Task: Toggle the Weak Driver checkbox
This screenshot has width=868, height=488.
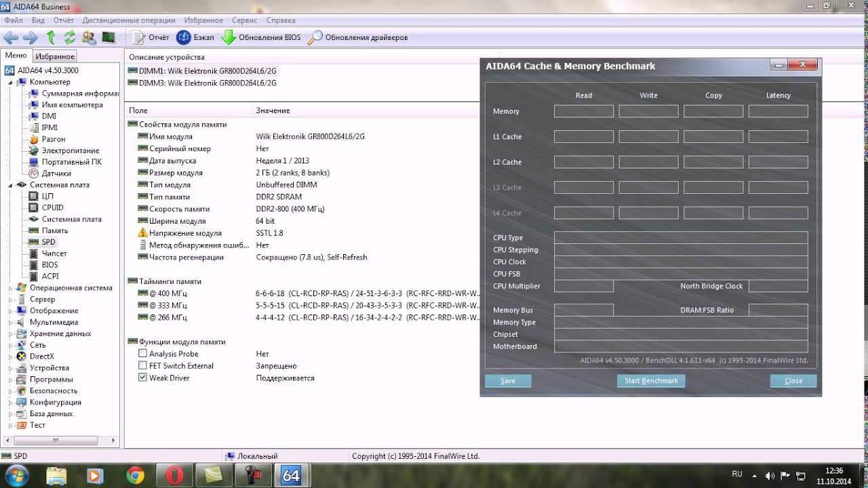Action: point(142,378)
